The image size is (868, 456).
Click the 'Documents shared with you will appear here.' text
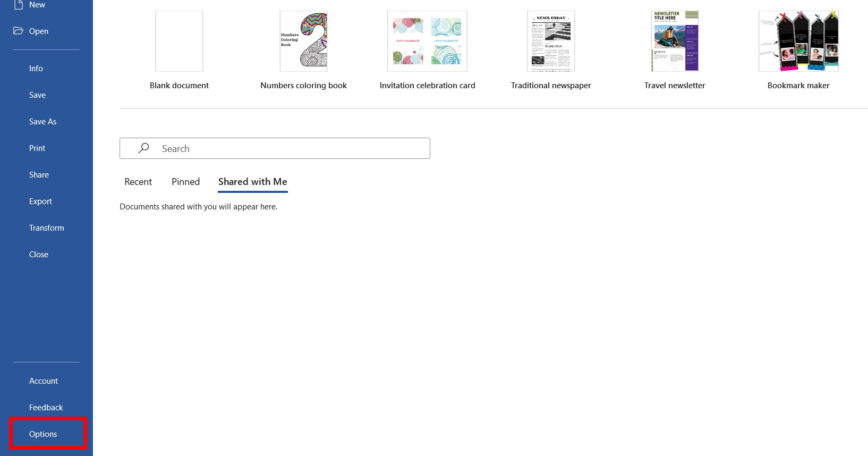(x=199, y=207)
